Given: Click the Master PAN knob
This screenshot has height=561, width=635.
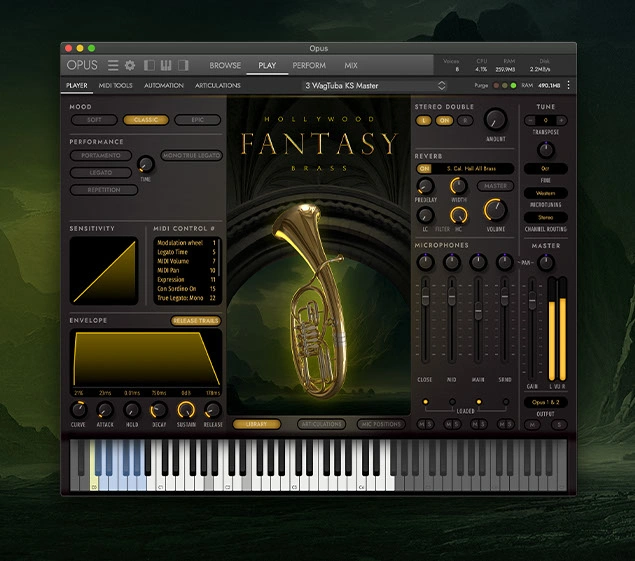Looking at the screenshot, I should click(x=546, y=262).
